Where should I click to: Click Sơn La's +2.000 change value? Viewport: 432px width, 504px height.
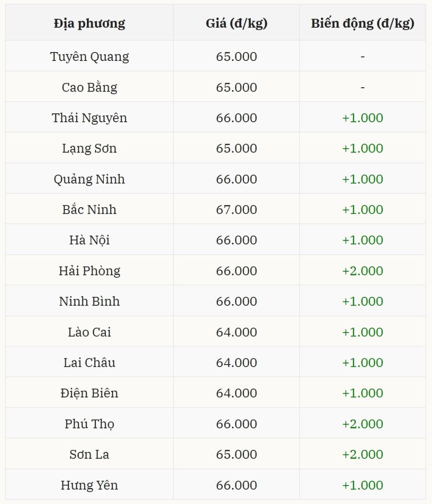[362, 454]
